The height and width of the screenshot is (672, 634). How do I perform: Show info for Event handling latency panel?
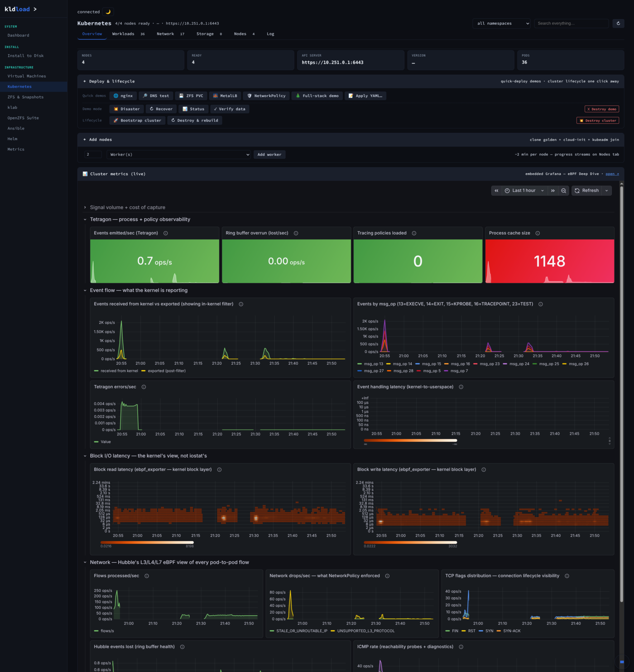coord(461,387)
